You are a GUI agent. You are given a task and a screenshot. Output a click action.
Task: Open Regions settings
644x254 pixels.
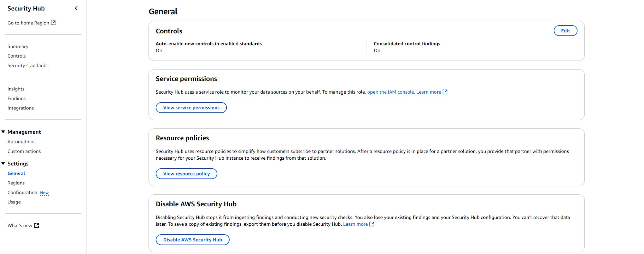(16, 183)
